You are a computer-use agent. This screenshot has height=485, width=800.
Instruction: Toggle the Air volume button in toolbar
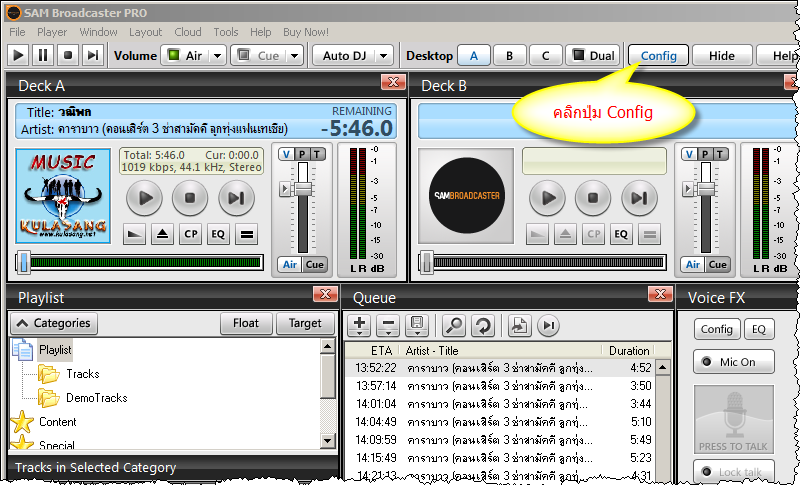pyautogui.click(x=186, y=55)
